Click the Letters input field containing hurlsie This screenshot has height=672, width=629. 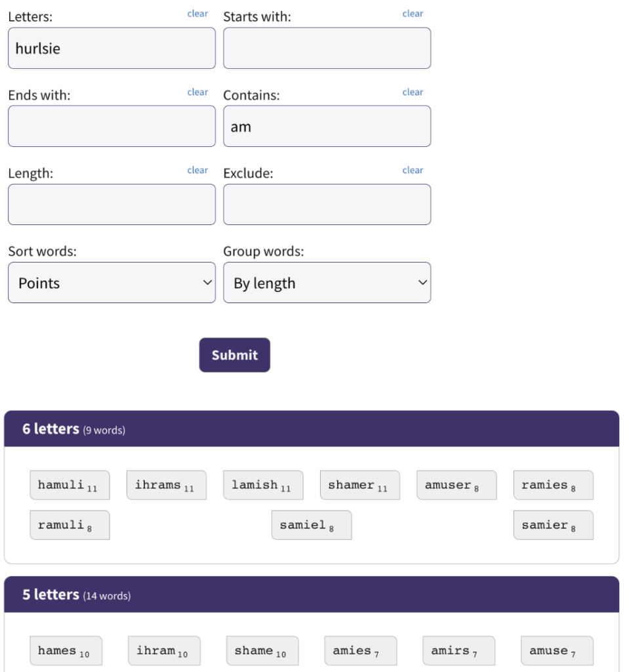112,48
